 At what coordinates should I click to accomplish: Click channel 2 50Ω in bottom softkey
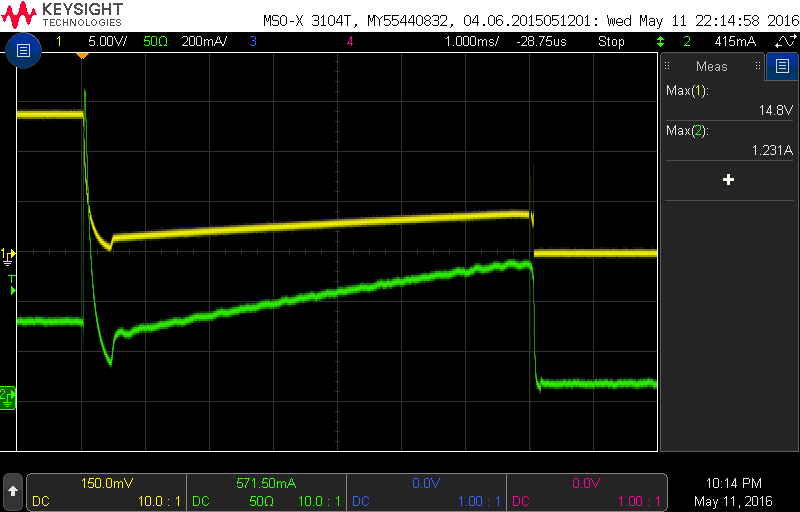point(261,501)
